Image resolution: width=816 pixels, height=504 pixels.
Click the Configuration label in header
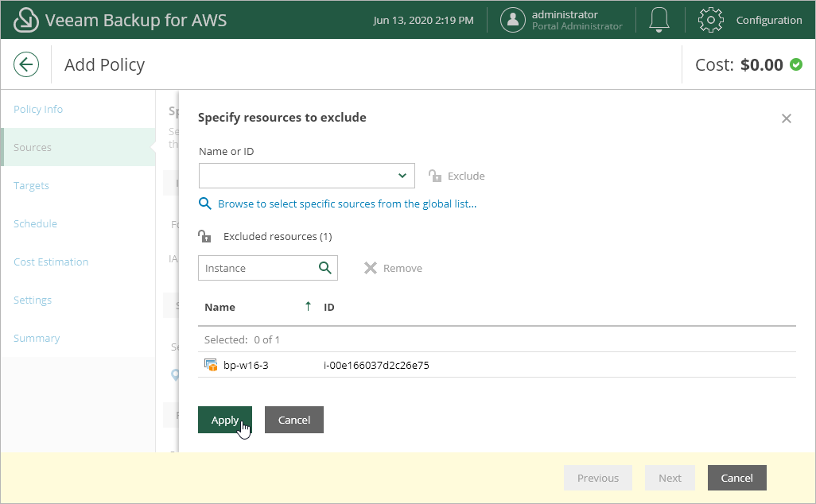pyautogui.click(x=768, y=21)
